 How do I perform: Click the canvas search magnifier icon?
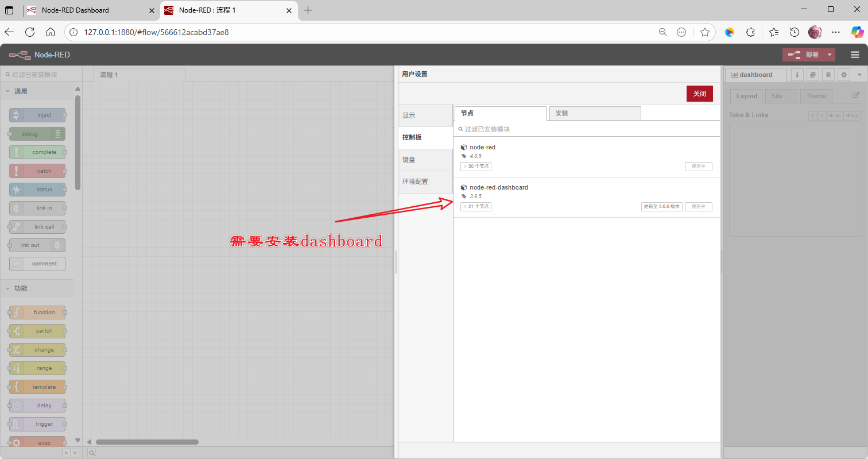(x=91, y=453)
